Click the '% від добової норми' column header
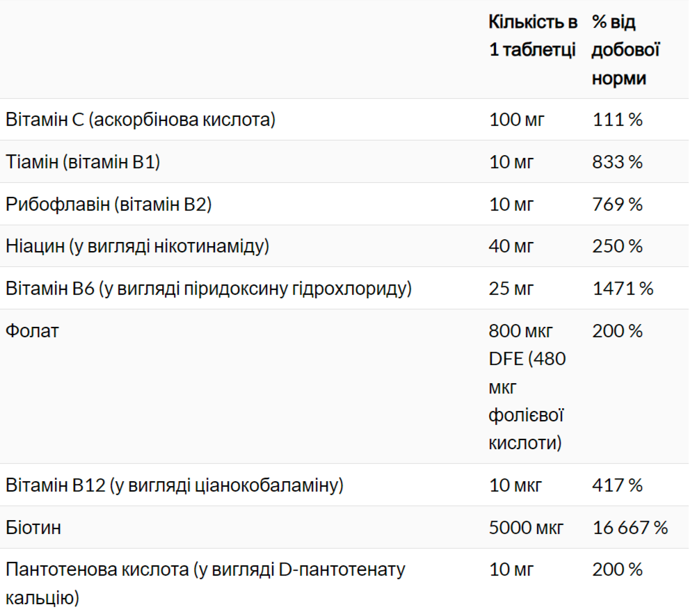 click(x=625, y=50)
